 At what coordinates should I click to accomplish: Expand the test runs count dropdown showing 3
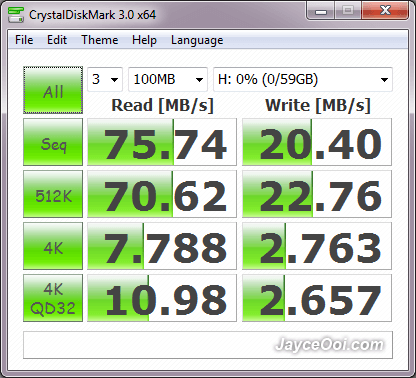click(105, 79)
